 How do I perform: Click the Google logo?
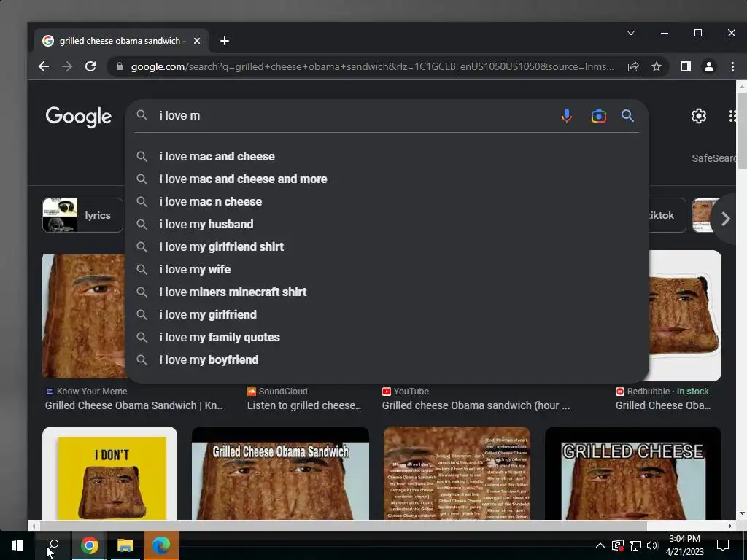click(79, 117)
